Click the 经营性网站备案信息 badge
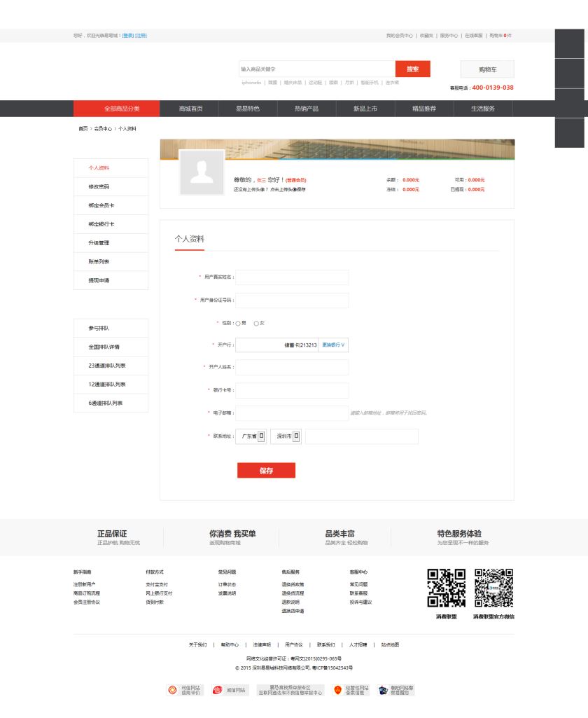Image resolution: width=588 pixels, height=718 pixels. click(x=351, y=690)
